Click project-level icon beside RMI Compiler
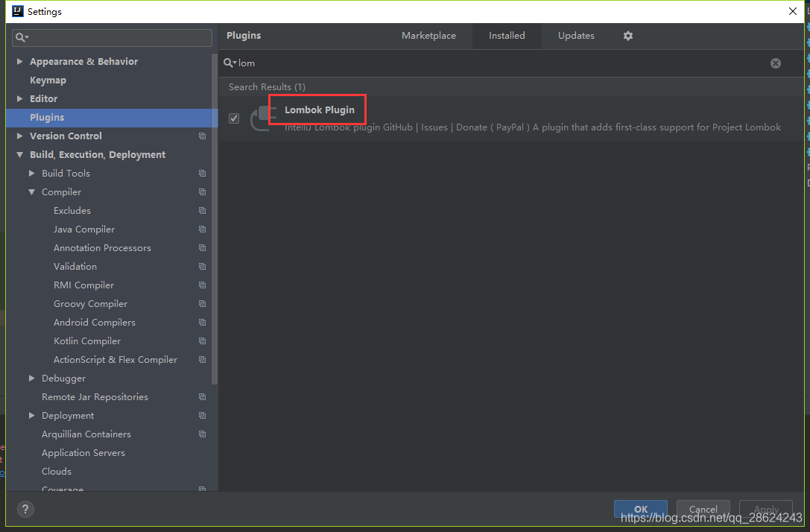Viewport: 810px width, 532px height. [202, 285]
